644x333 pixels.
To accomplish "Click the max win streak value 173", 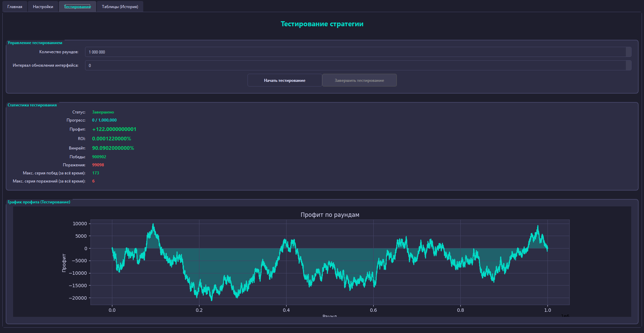I will tap(96, 173).
